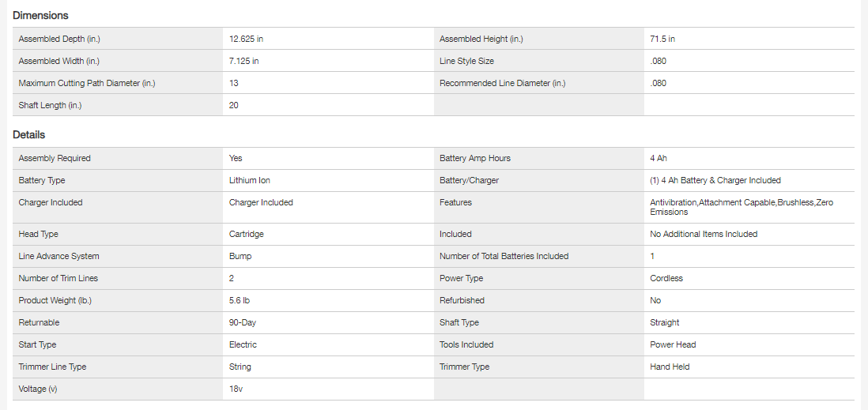868x410 pixels.
Task: Click the 71.5 in height value
Action: click(662, 39)
